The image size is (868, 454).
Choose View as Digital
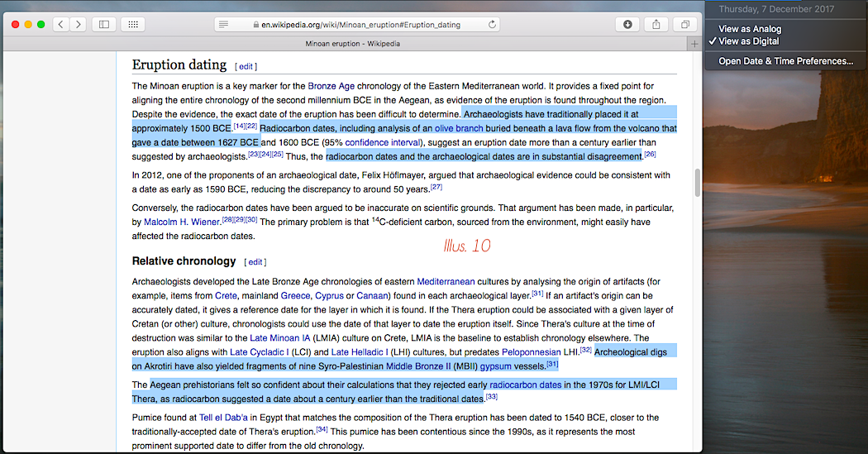[x=748, y=41]
